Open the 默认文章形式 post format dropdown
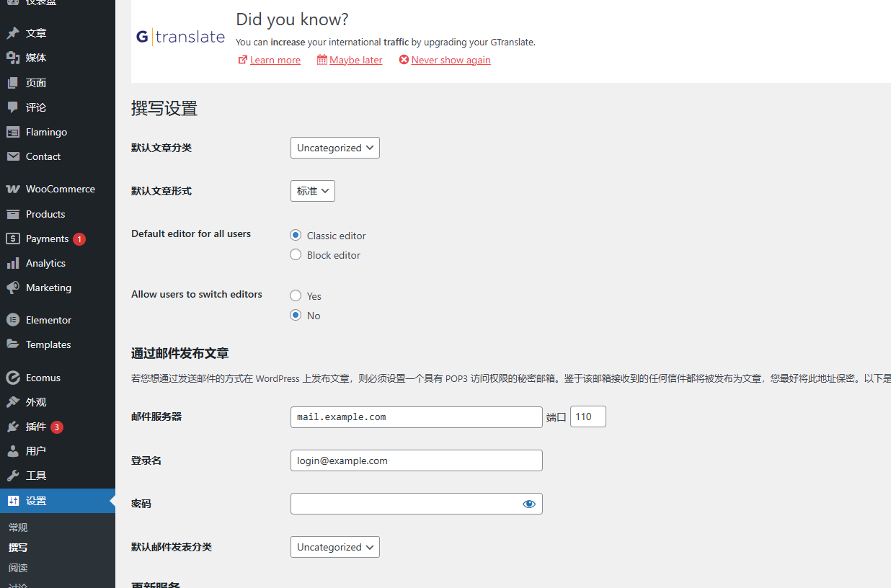 [312, 191]
